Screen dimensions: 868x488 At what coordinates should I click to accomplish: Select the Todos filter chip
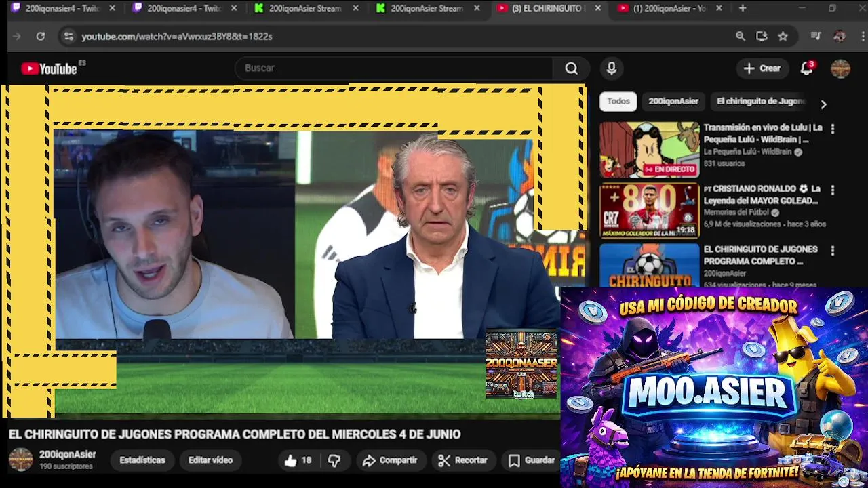(x=618, y=101)
